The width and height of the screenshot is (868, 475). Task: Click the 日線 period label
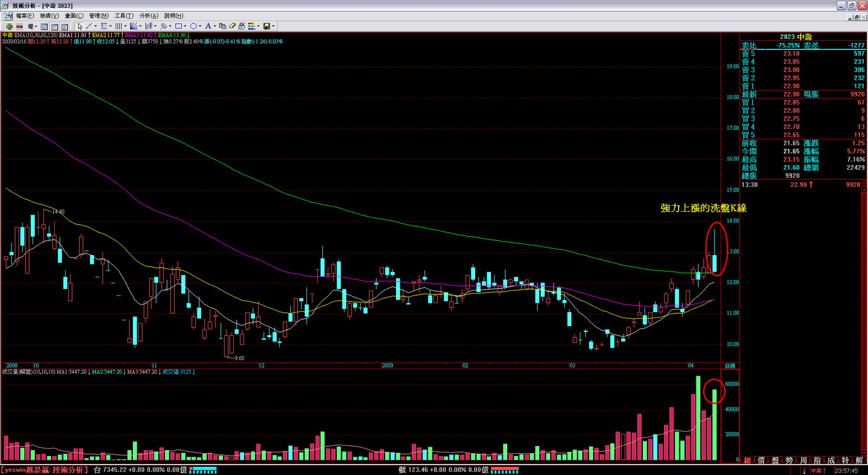[x=730, y=366]
